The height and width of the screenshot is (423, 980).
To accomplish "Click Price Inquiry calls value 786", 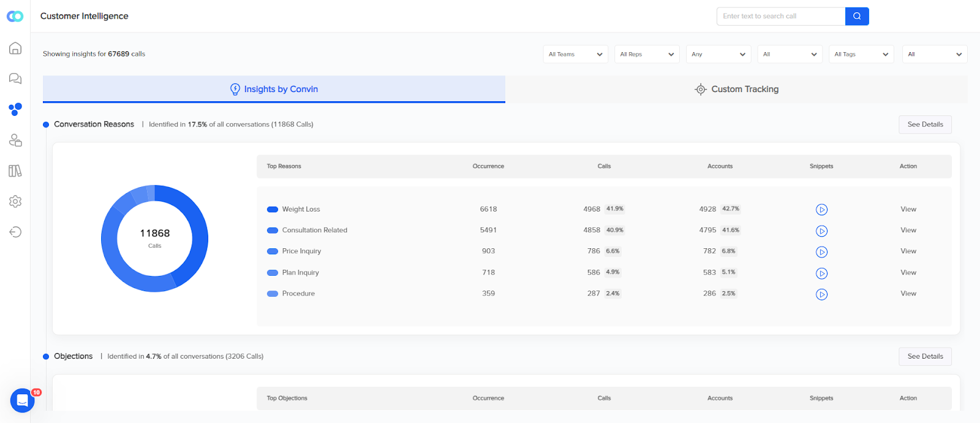I will click(594, 251).
